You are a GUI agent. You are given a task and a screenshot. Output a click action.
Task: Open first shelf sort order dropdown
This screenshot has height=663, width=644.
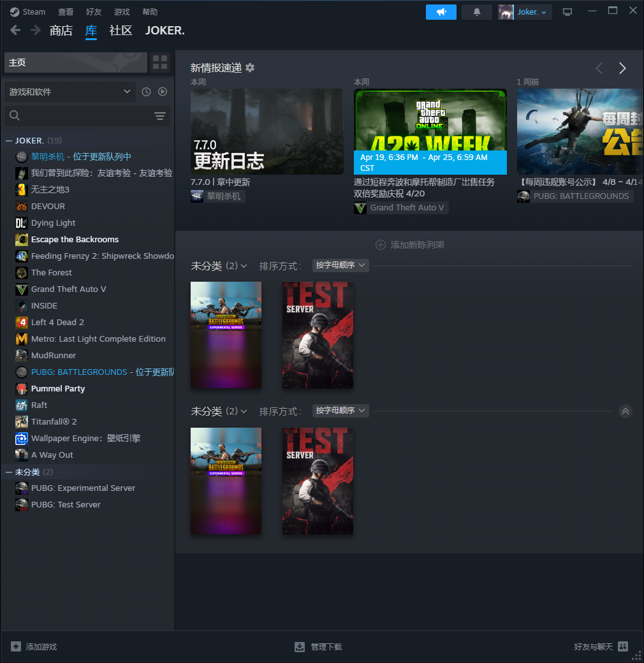coord(340,265)
